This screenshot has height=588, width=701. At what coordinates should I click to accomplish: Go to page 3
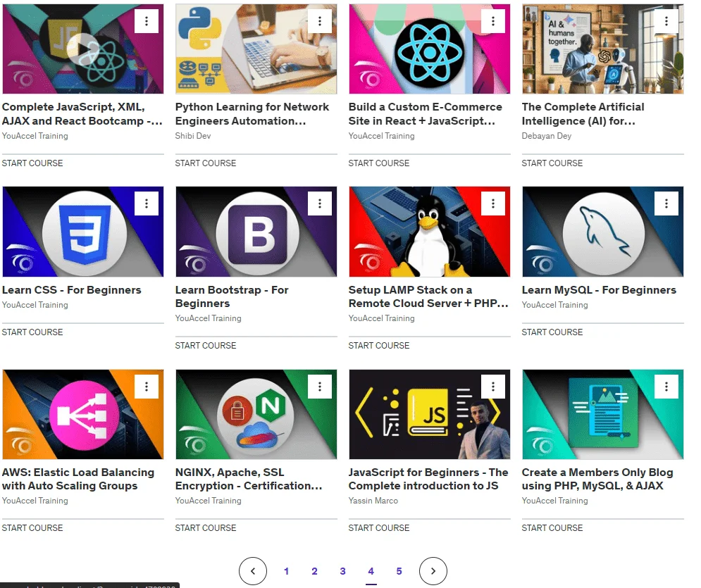pos(343,571)
